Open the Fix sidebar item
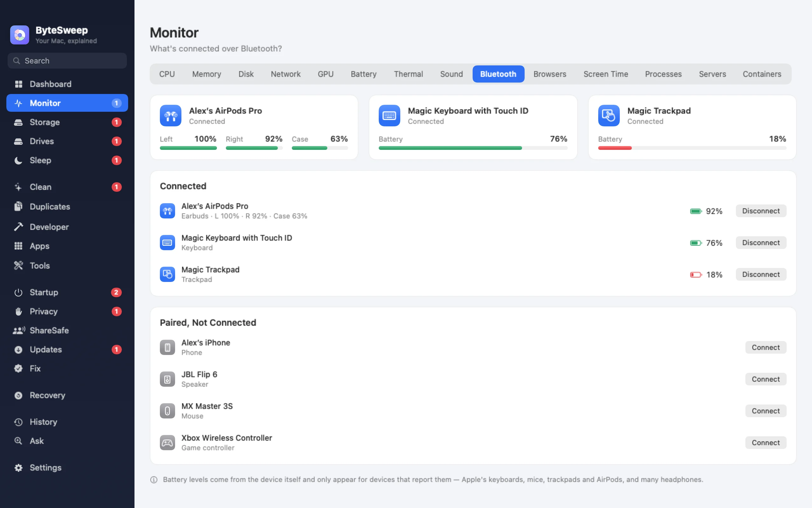The height and width of the screenshot is (508, 812). (67, 369)
